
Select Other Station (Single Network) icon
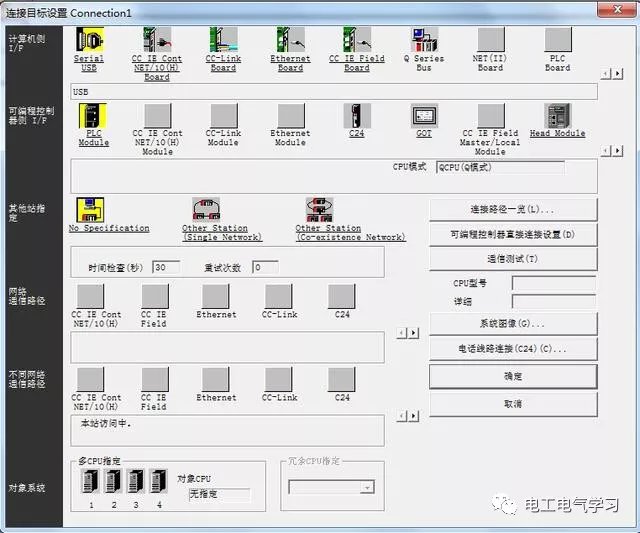point(207,208)
